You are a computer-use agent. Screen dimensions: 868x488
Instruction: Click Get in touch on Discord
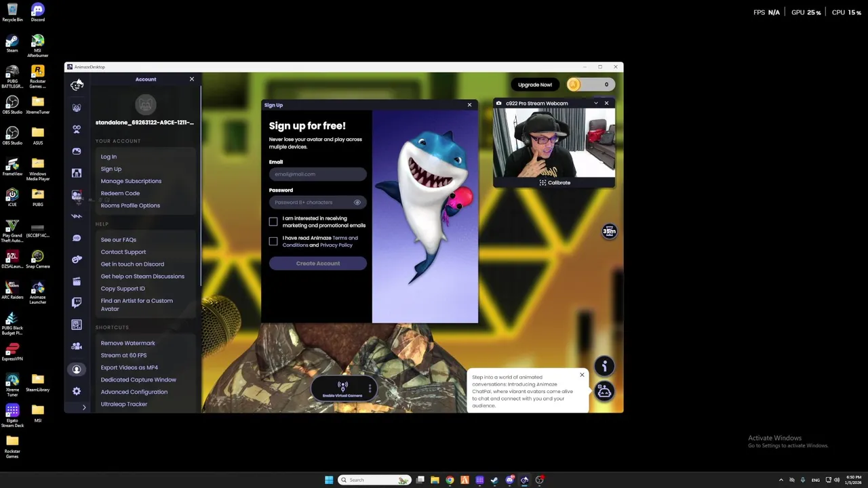[x=132, y=264]
